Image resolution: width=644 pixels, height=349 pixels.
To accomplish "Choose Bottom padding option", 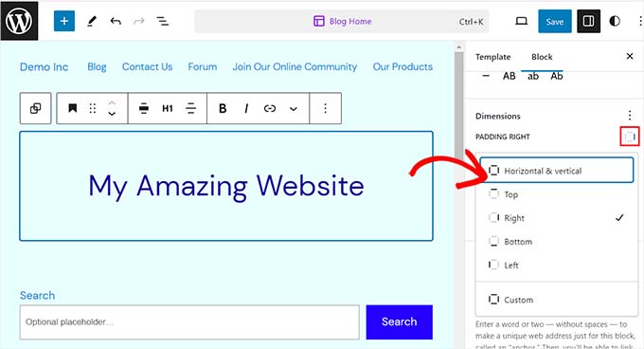I will coord(557,241).
